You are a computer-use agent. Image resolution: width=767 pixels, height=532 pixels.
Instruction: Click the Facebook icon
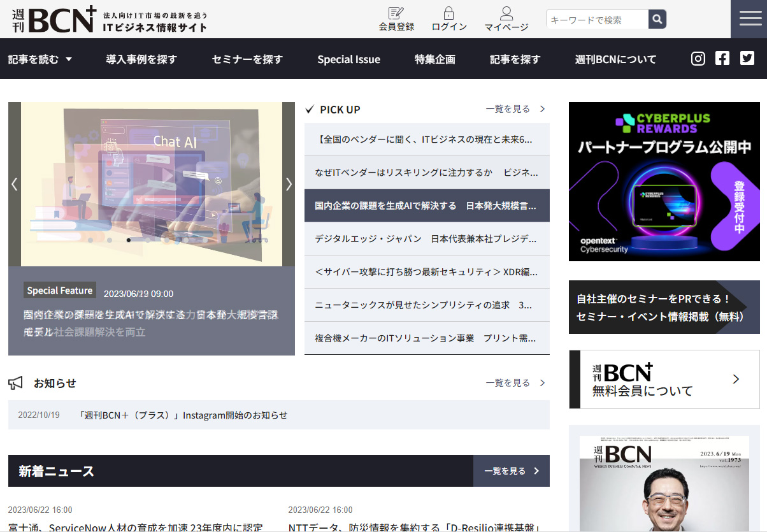pyautogui.click(x=722, y=58)
